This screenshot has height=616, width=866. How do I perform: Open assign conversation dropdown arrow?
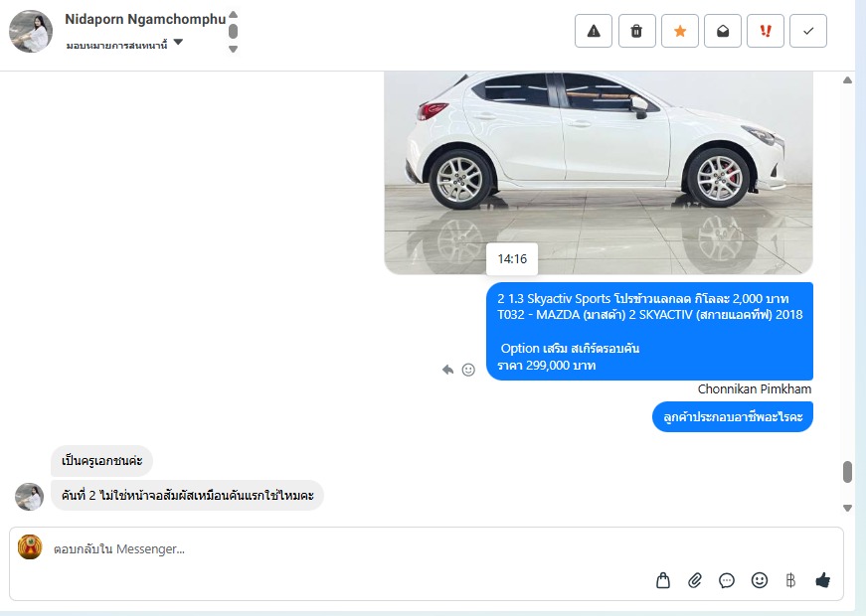click(x=178, y=42)
